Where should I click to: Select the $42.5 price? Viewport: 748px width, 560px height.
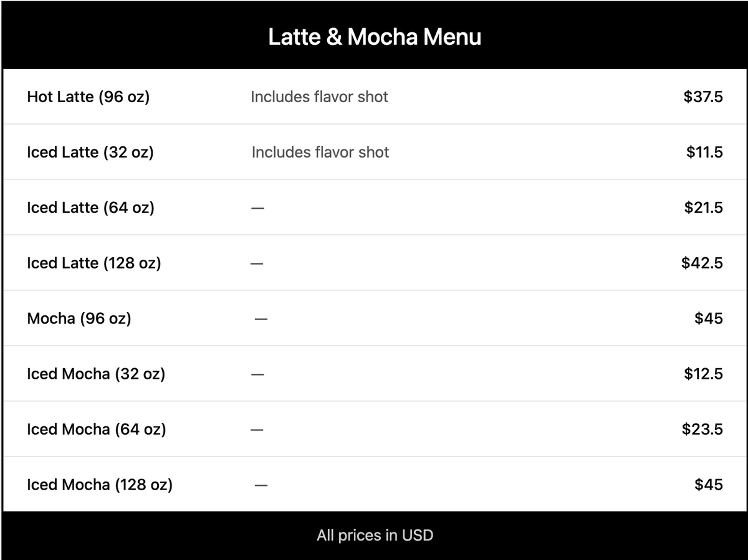[702, 263]
